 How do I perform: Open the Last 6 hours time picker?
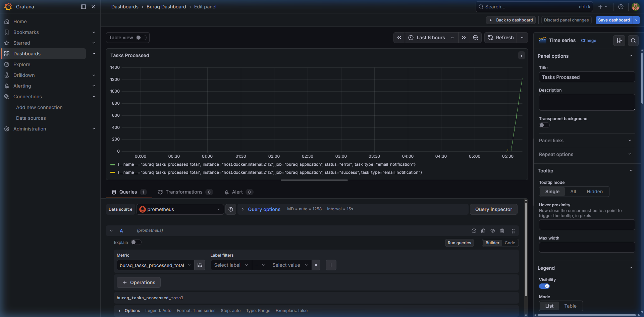click(431, 38)
